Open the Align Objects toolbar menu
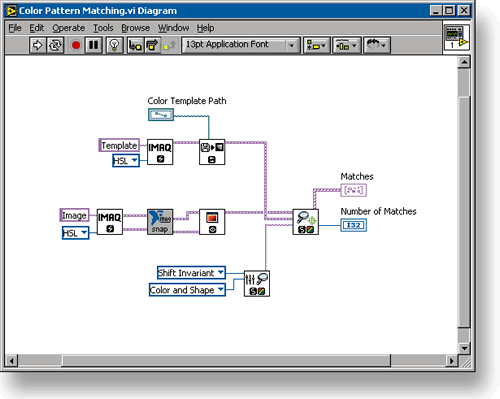The image size is (500, 399). coord(317,45)
